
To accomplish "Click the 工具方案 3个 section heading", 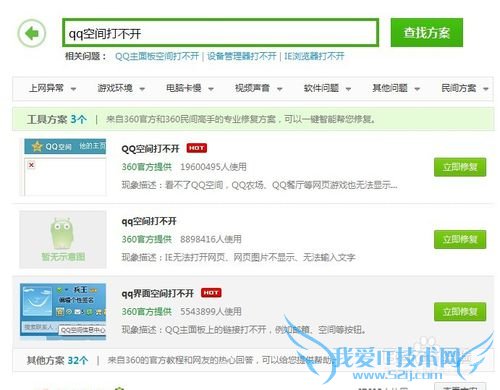I will tap(57, 119).
